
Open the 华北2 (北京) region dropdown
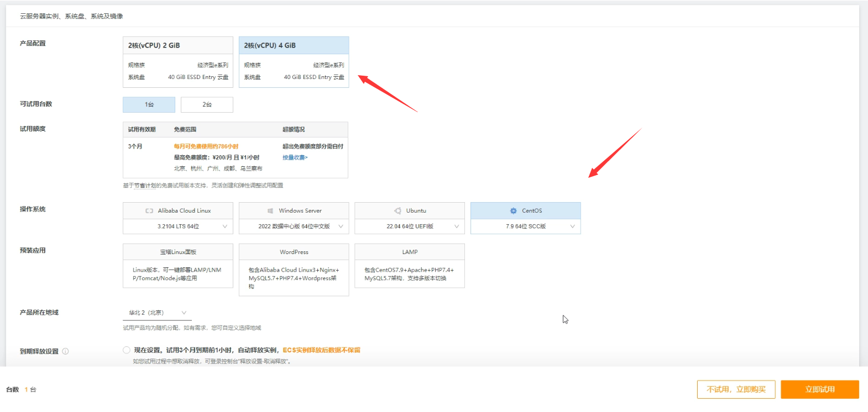click(157, 313)
